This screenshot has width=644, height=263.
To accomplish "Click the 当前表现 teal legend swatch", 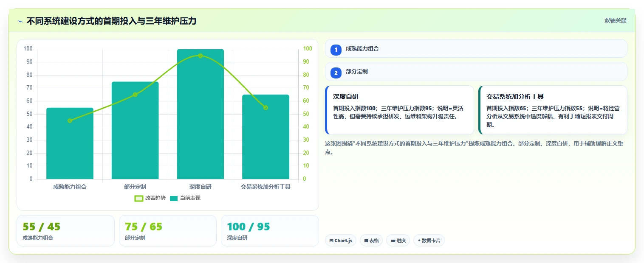I will click(174, 198).
